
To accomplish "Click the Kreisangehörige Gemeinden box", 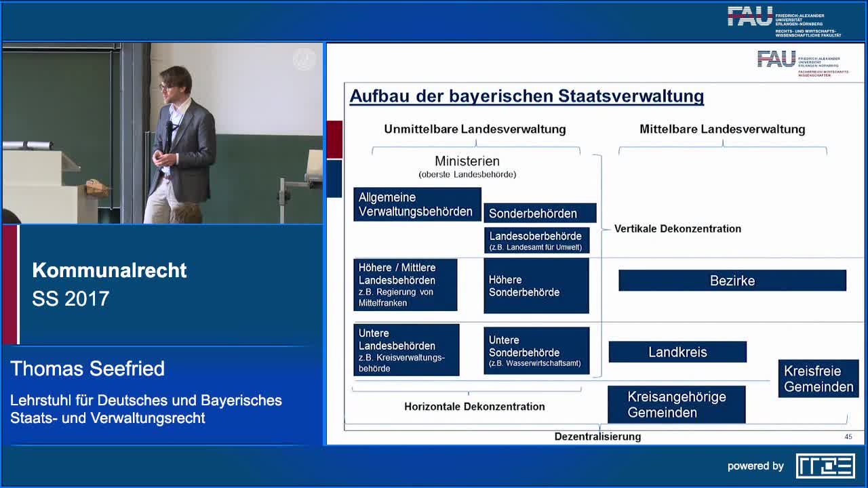I will coord(676,405).
